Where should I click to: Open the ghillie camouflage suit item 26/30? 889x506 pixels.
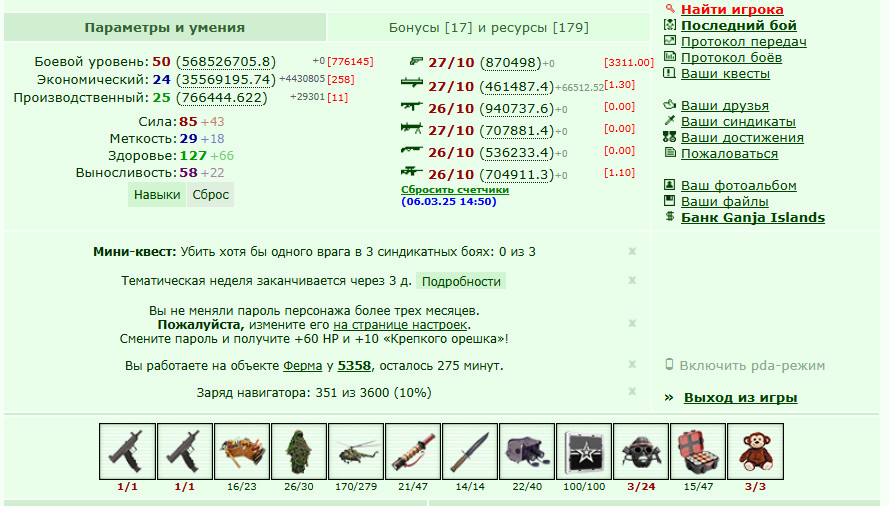pos(299,452)
